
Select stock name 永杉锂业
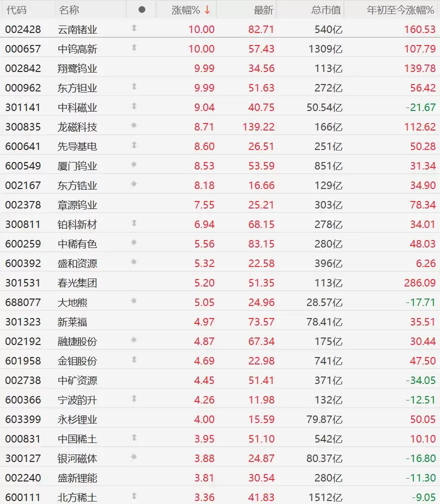[77, 419]
